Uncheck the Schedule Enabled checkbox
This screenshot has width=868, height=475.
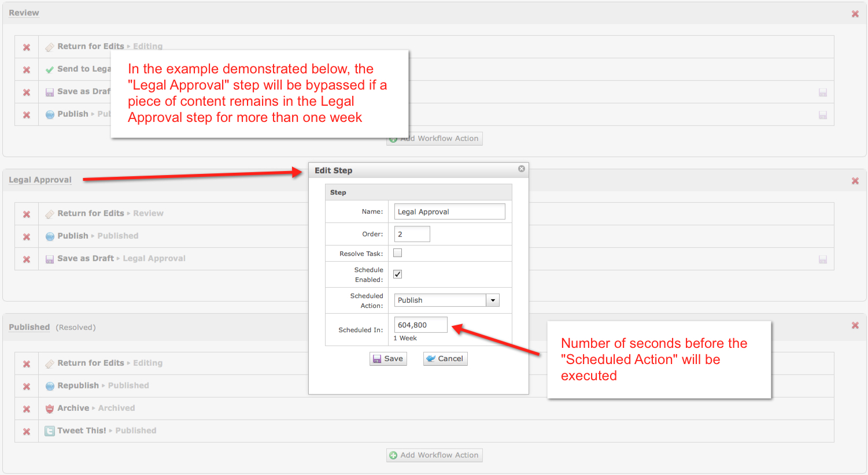point(397,274)
